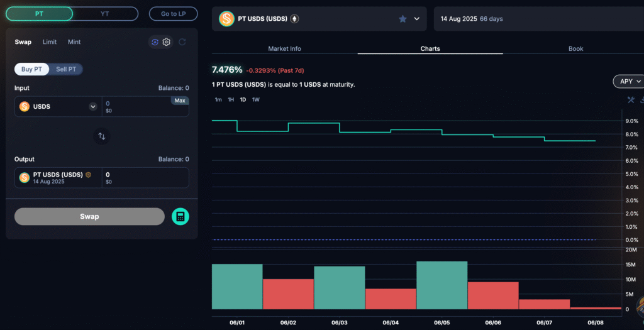The height and width of the screenshot is (330, 644).
Task: Favorite the market with the star icon
Action: point(402,19)
